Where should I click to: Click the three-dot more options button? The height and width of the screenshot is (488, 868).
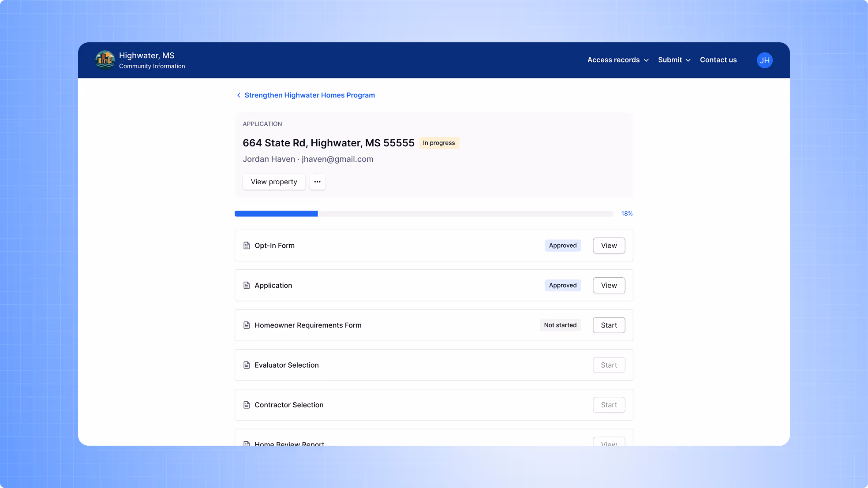click(x=317, y=182)
